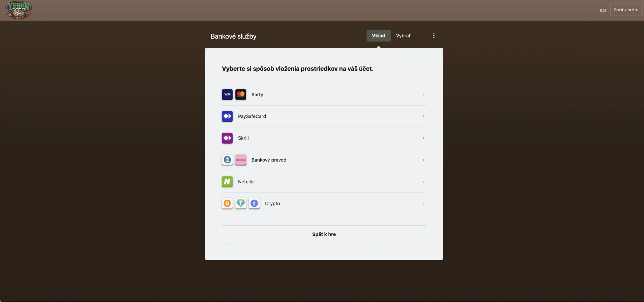The image size is (644, 302).
Task: Expand the Skrill row chevron
Action: (x=423, y=138)
